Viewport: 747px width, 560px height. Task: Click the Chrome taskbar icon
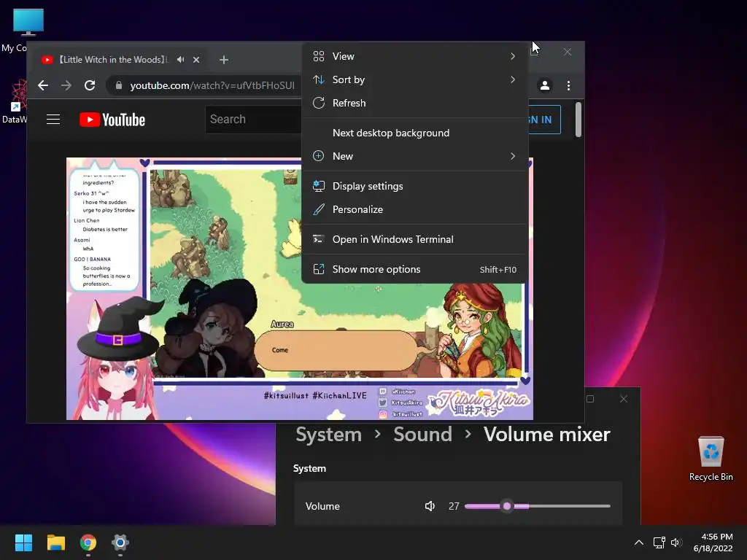point(88,542)
